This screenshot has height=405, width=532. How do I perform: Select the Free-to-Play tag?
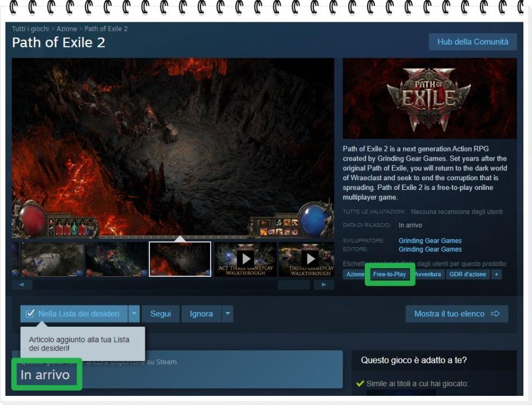click(x=389, y=274)
